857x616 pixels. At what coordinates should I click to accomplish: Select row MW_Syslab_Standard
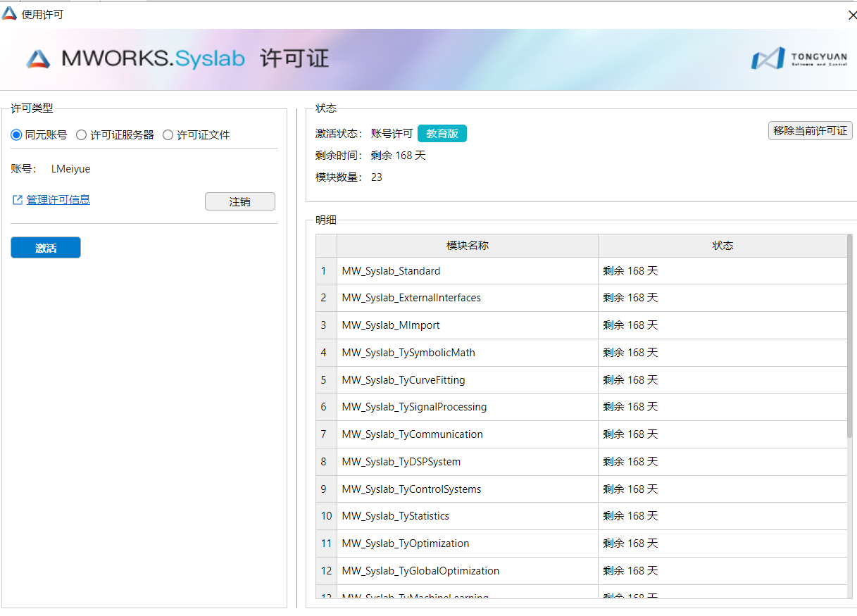[x=582, y=271]
